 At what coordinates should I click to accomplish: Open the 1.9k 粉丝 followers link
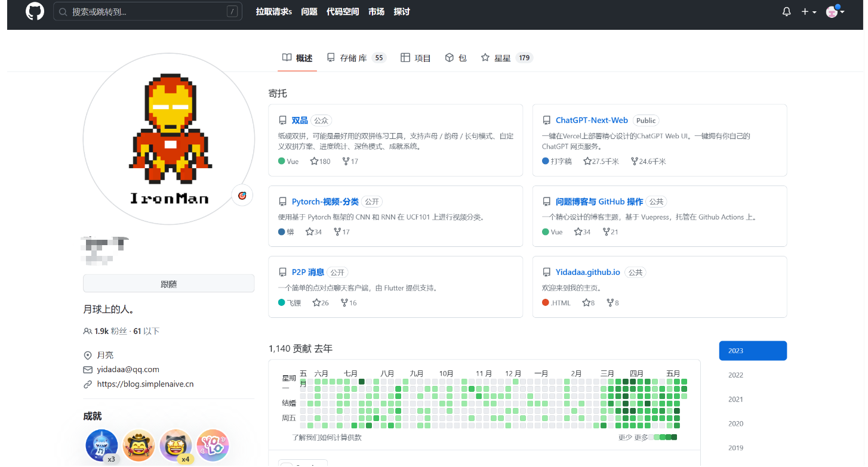[106, 331]
